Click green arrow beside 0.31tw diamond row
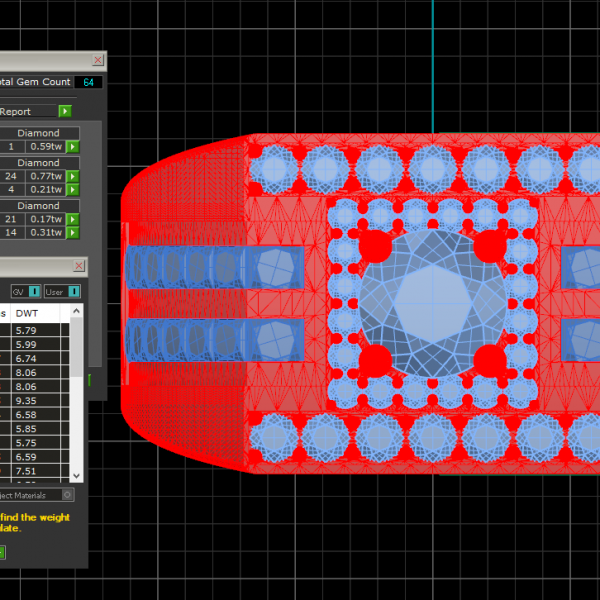This screenshot has width=600, height=600. (72, 232)
